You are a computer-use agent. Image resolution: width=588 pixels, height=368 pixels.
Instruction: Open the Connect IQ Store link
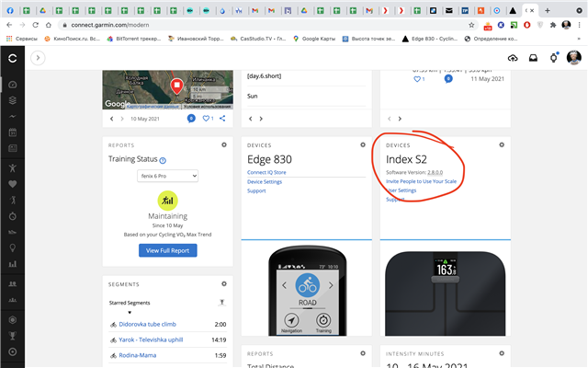(x=266, y=172)
